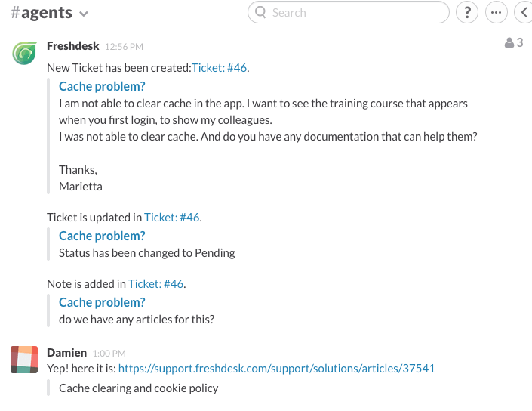Click the magnifier icon in search box

pos(260,12)
